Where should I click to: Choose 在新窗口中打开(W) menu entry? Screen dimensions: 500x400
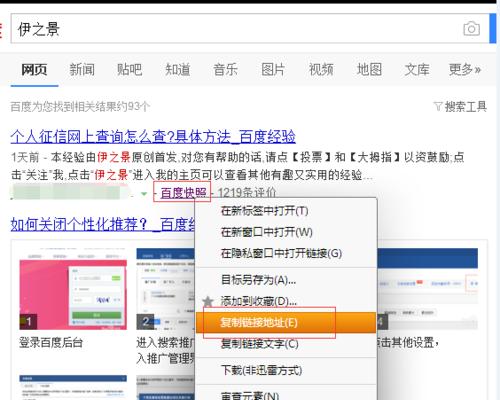(x=267, y=232)
